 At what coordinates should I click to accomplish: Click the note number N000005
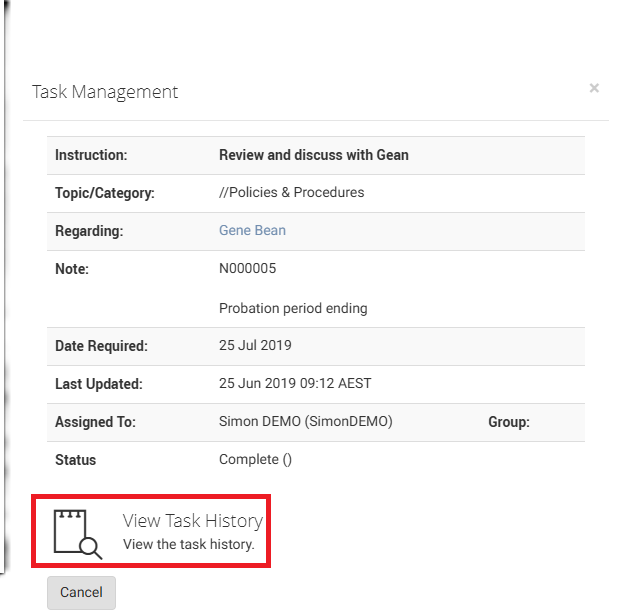[x=247, y=268]
